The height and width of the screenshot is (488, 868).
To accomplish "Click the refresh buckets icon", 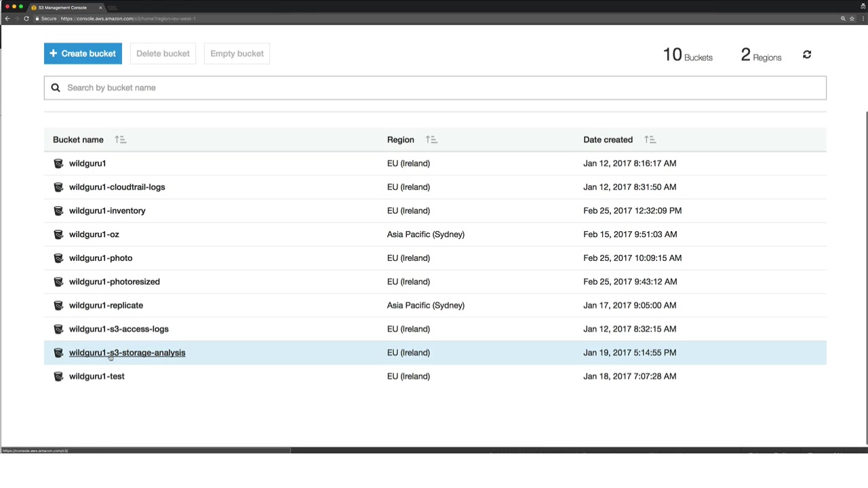I will click(807, 54).
